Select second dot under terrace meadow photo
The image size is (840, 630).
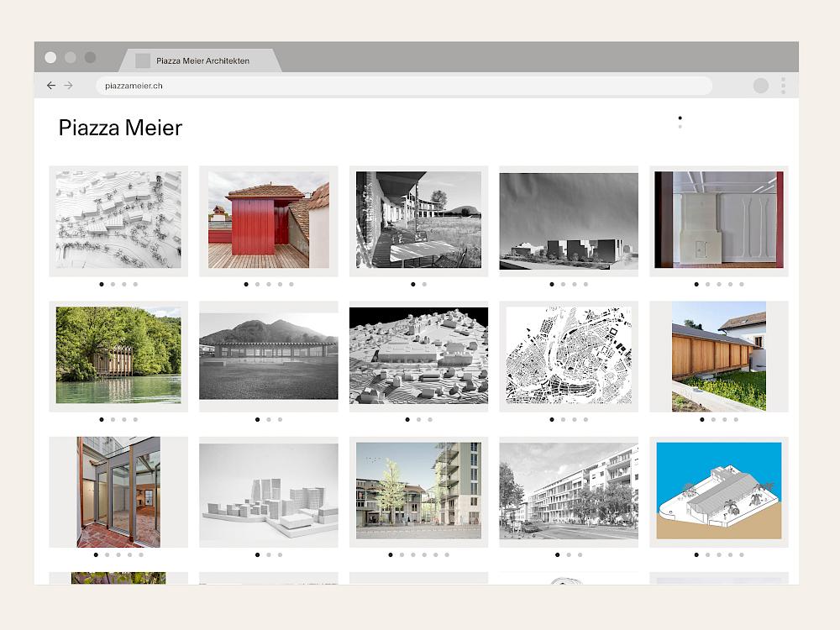point(424,285)
